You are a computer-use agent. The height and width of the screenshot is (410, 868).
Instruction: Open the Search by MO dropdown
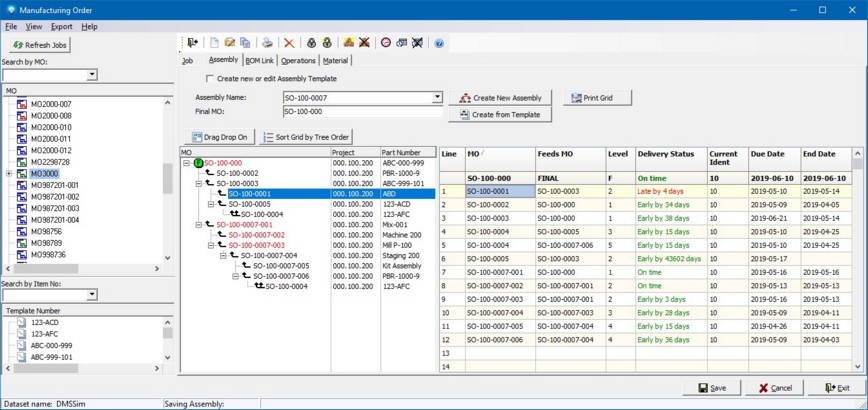[x=92, y=75]
